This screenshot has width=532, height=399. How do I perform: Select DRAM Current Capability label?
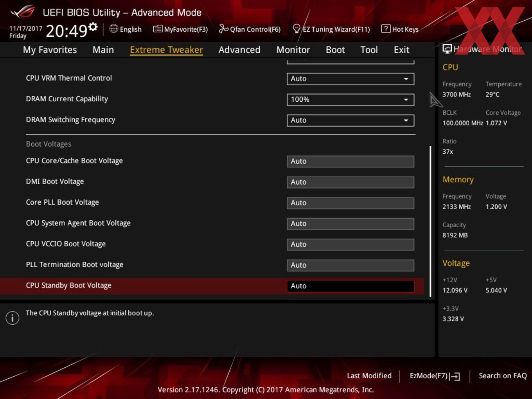[x=67, y=99]
